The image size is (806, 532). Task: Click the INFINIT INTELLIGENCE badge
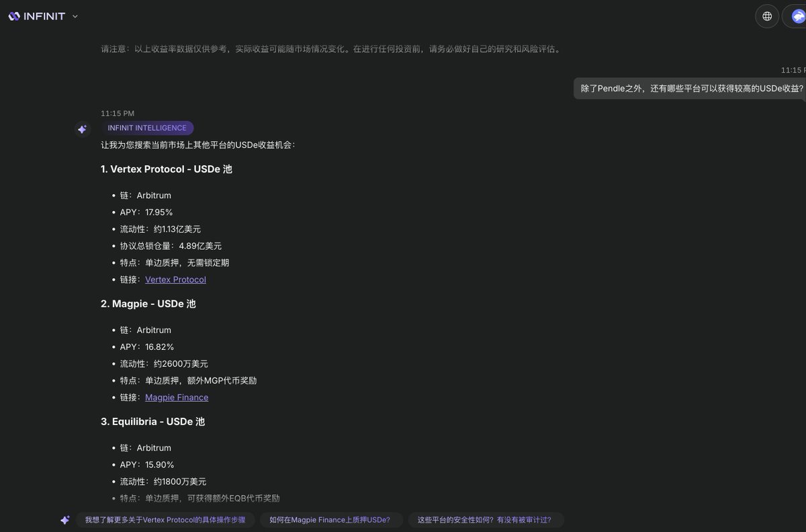click(x=147, y=128)
